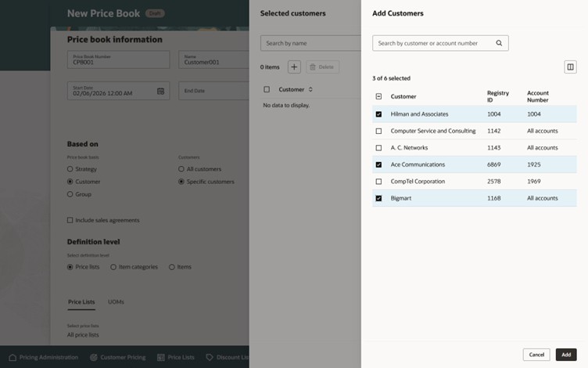Screen dimensions: 588x368
Task: Sort by the Customer column arrows
Action: tap(310, 89)
